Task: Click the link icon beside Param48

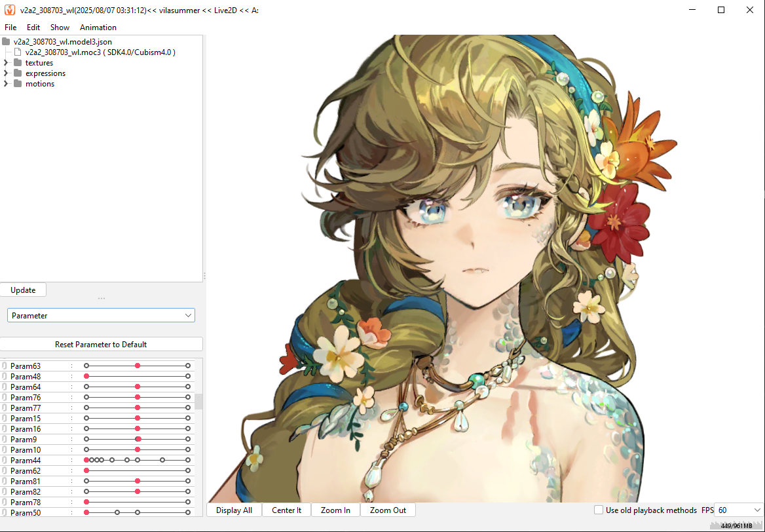Action: 5,376
